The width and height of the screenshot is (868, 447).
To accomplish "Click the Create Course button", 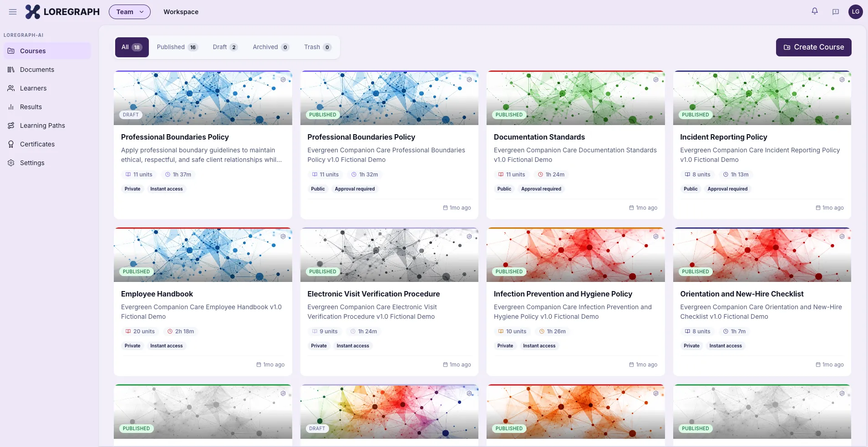I will pos(813,47).
